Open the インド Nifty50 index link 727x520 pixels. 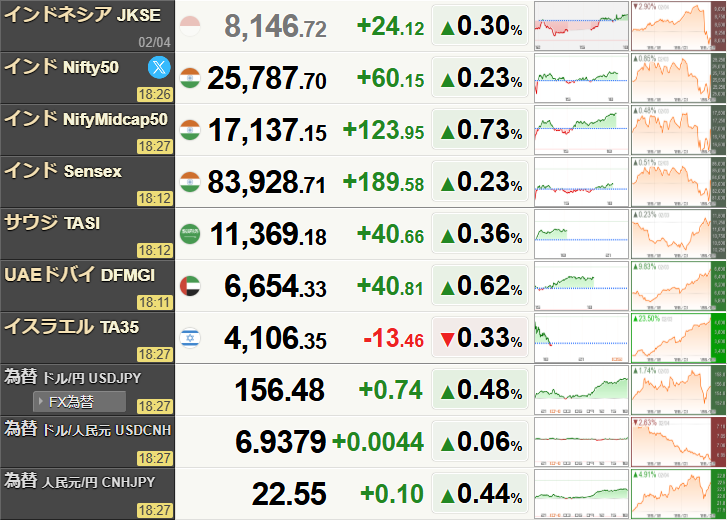[x=61, y=67]
